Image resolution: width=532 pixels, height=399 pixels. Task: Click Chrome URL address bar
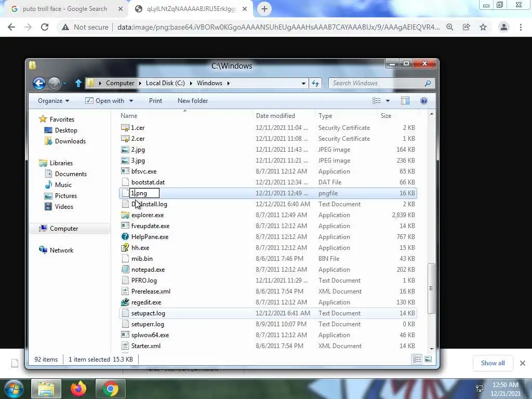tap(278, 27)
